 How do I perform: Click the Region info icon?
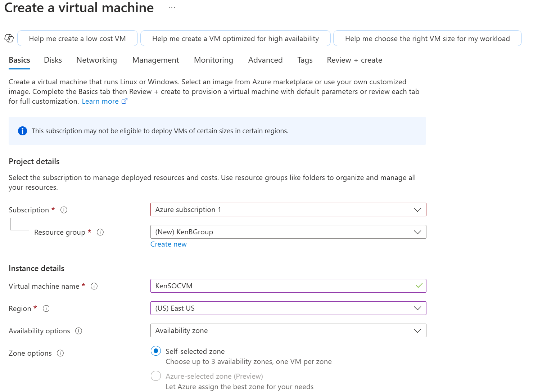tap(46, 308)
